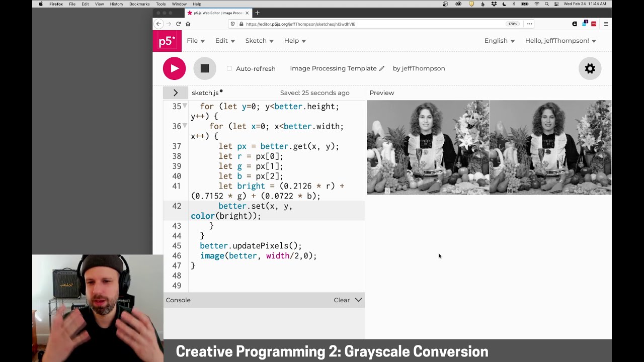
Task: Run the sketch with the play button
Action: click(174, 68)
